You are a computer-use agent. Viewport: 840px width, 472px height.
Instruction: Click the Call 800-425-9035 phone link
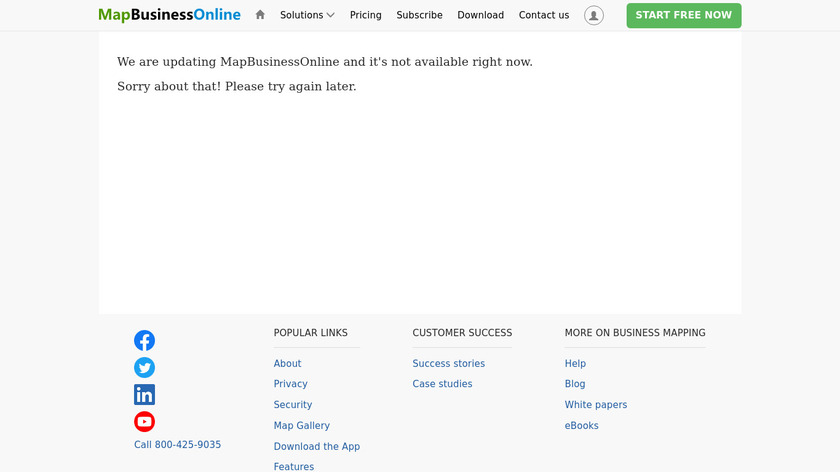click(177, 445)
